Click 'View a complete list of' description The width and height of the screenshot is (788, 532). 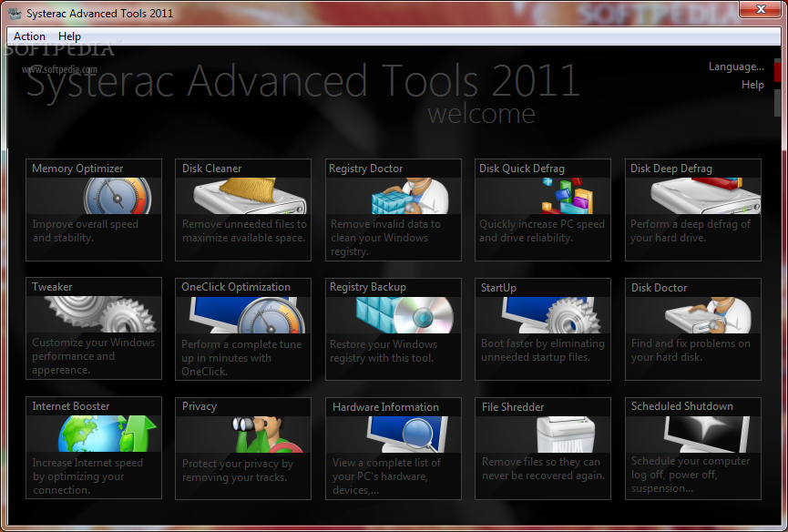(386, 476)
